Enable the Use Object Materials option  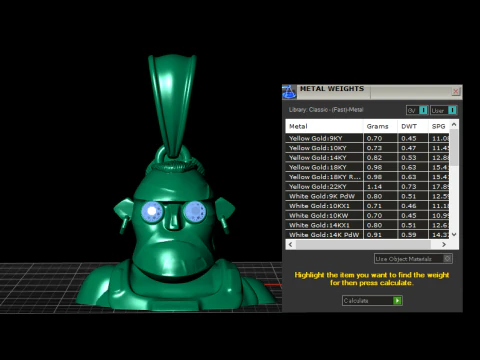413,259
